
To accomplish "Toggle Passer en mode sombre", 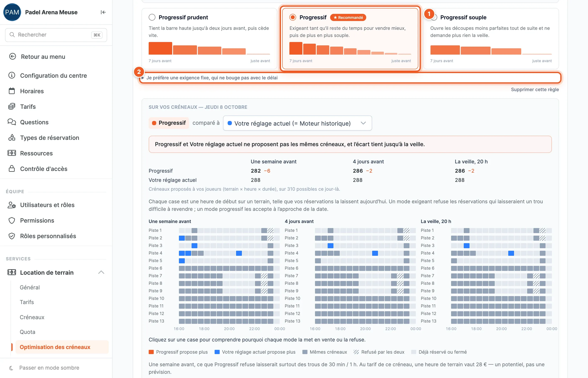I will tap(49, 368).
